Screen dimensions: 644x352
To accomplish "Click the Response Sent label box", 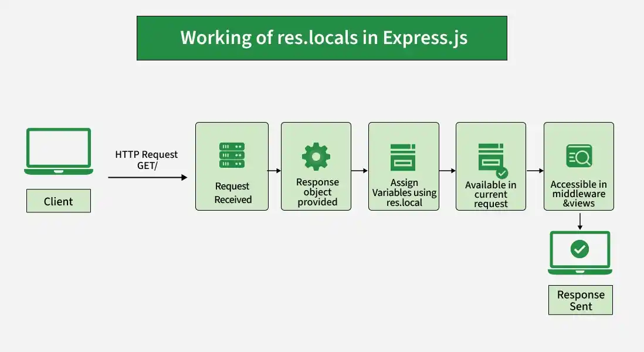I will [x=580, y=300].
